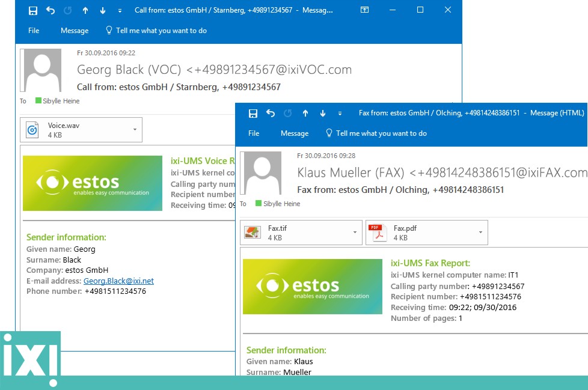Open Fax.pdf attachment
The width and height of the screenshot is (588, 390).
click(427, 233)
